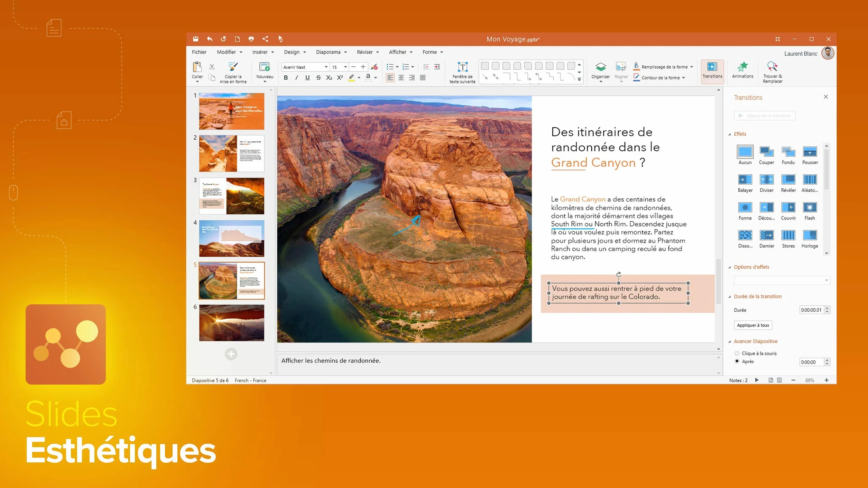Open the Fichier menu

click(x=199, y=52)
